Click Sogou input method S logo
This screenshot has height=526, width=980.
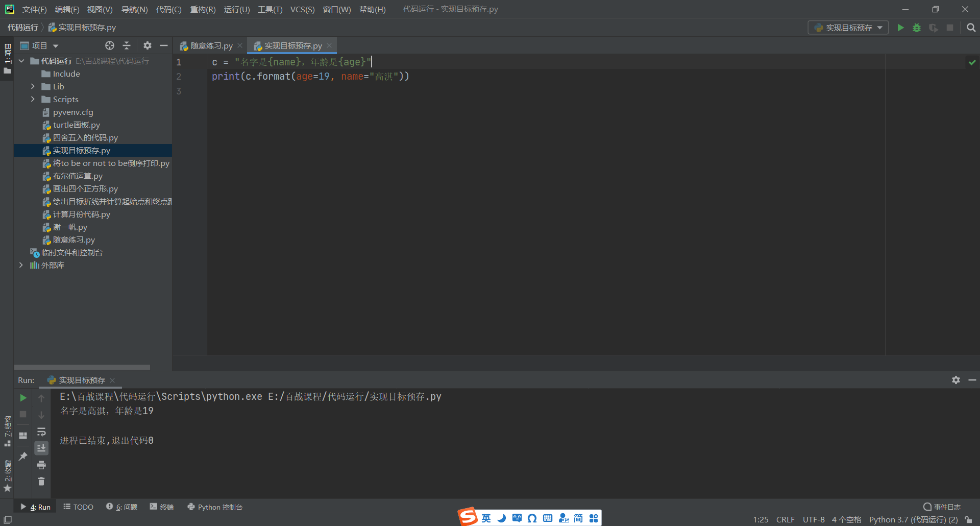click(x=468, y=517)
